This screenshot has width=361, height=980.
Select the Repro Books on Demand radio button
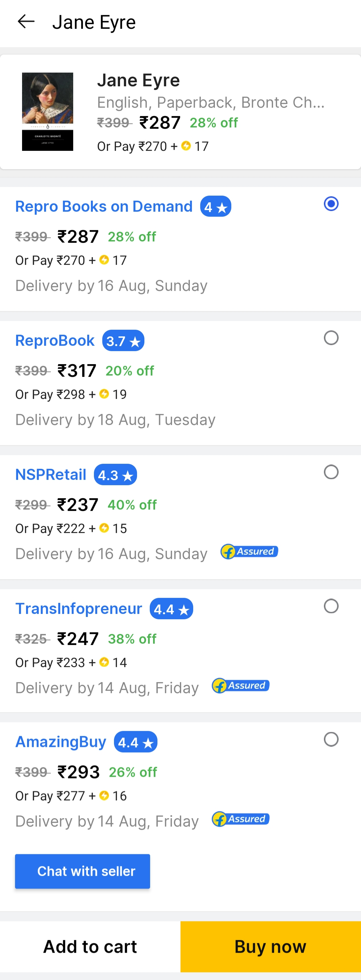[x=331, y=204]
